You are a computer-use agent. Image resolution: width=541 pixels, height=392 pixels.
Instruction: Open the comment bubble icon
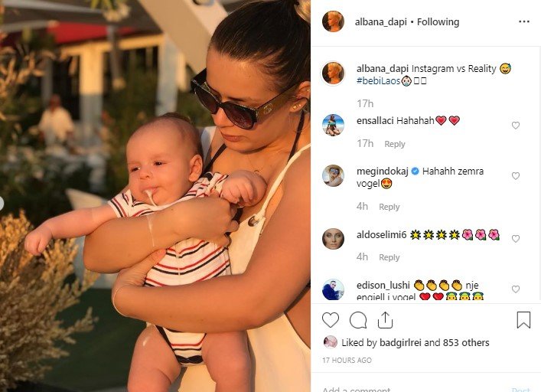click(358, 320)
